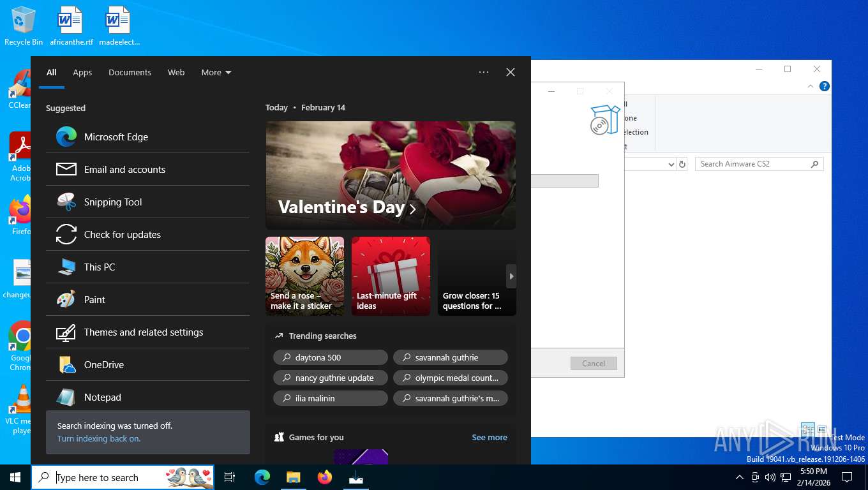This screenshot has width=868, height=490.
Task: Search trending ilia malinin
Action: [331, 398]
